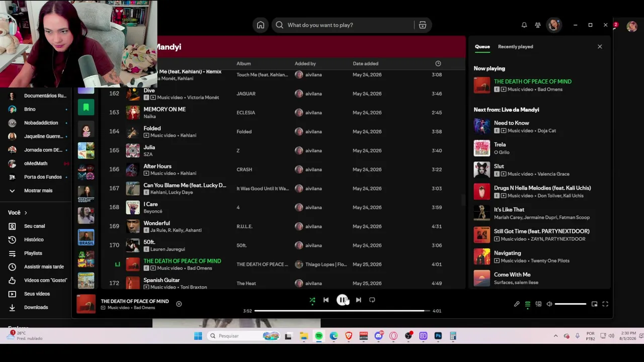
Task: Sort playlist by Added by column
Action: click(x=305, y=64)
